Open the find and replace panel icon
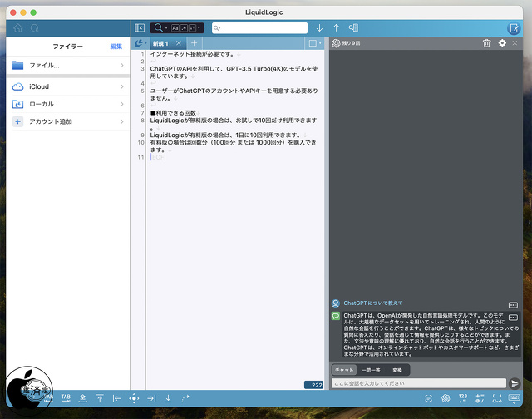532x419 pixels. [353, 27]
